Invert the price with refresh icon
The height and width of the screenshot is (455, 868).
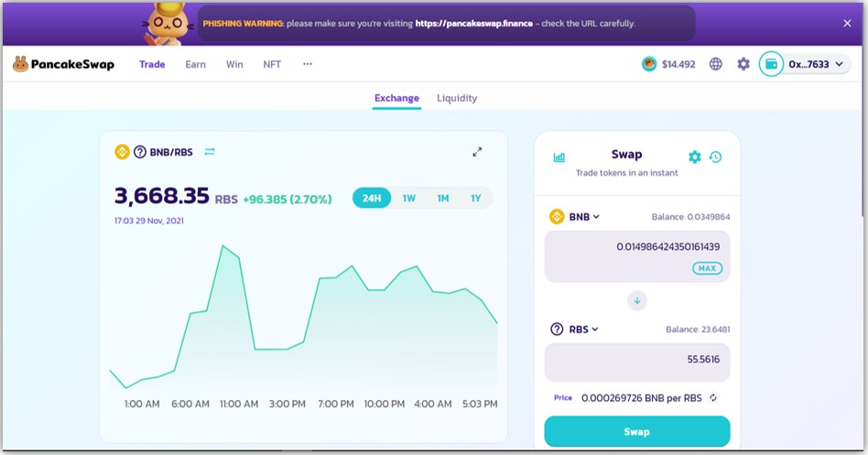click(713, 398)
